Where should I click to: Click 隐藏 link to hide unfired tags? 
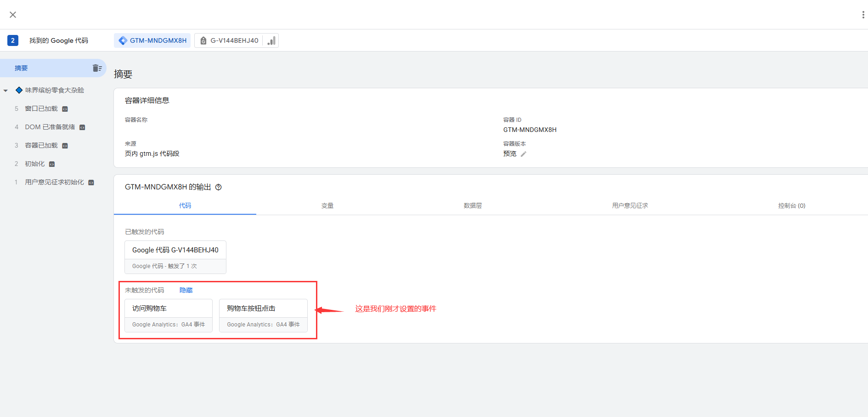point(186,290)
